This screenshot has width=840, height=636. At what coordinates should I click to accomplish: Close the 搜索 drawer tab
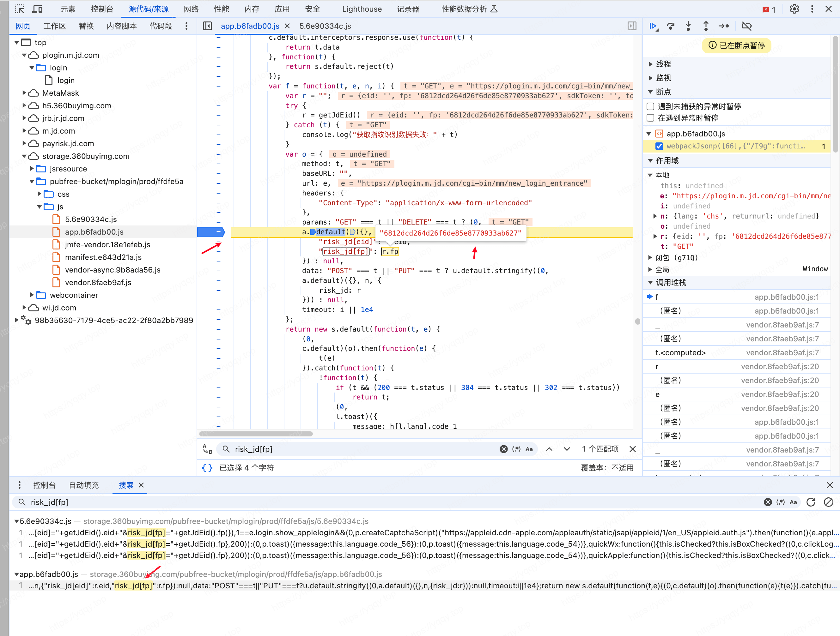point(141,485)
